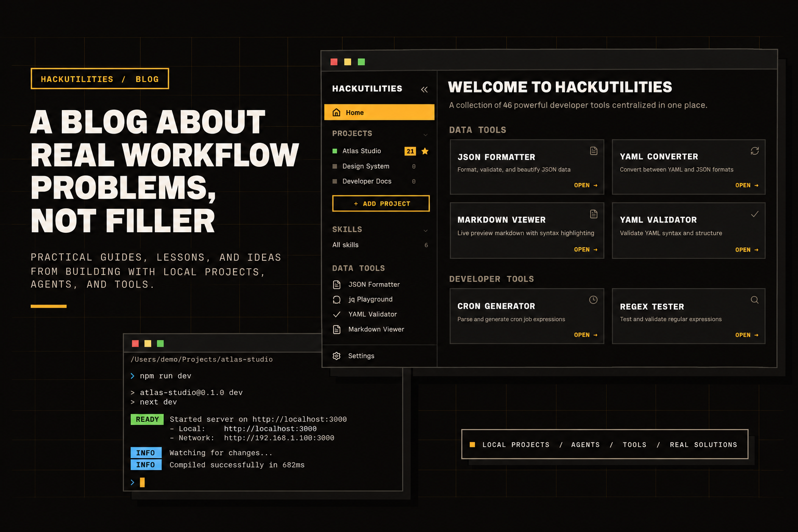Click the Markdown Viewer sidebar document icon
The image size is (798, 532).
[x=337, y=329]
